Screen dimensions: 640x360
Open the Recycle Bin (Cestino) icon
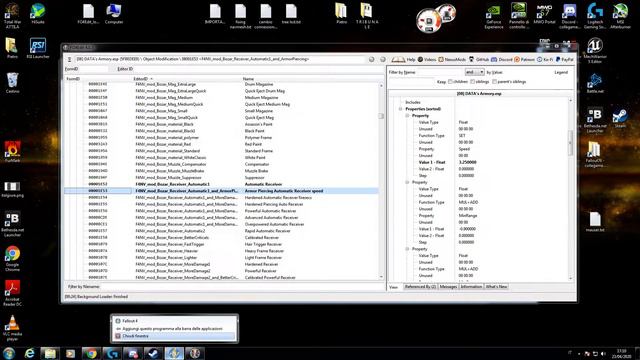[12, 83]
